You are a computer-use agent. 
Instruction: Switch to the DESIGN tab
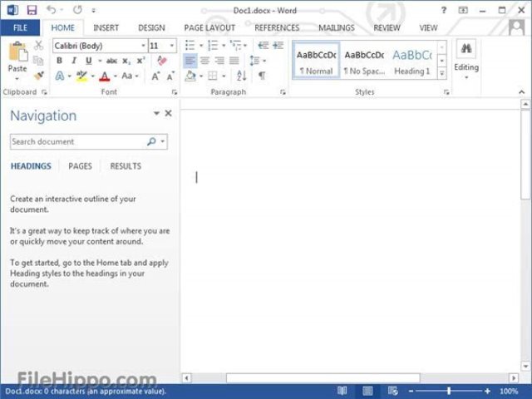point(151,27)
